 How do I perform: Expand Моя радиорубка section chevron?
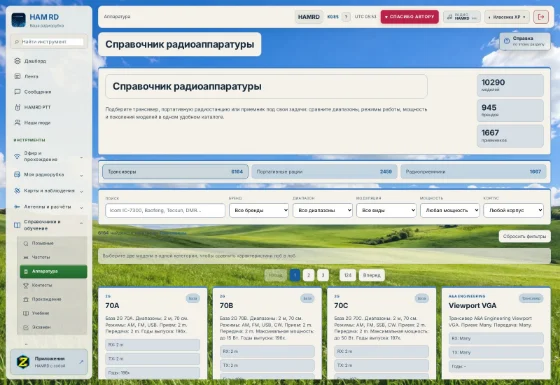[x=81, y=175]
